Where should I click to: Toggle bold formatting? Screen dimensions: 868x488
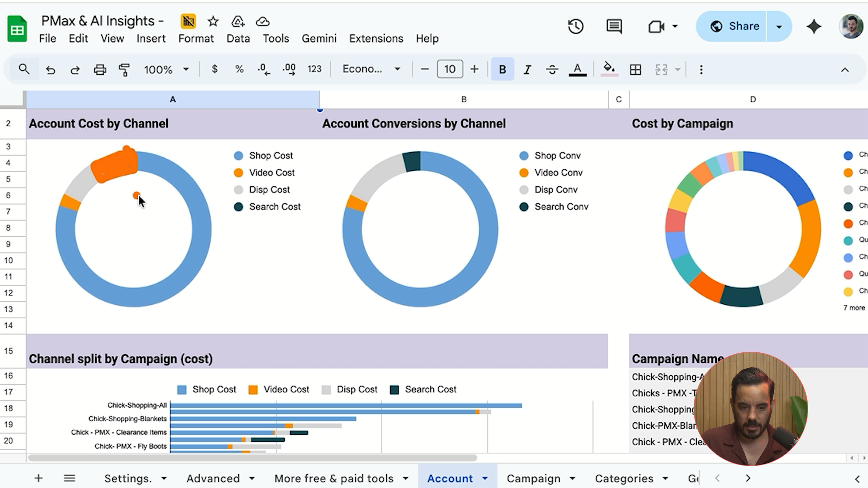502,70
